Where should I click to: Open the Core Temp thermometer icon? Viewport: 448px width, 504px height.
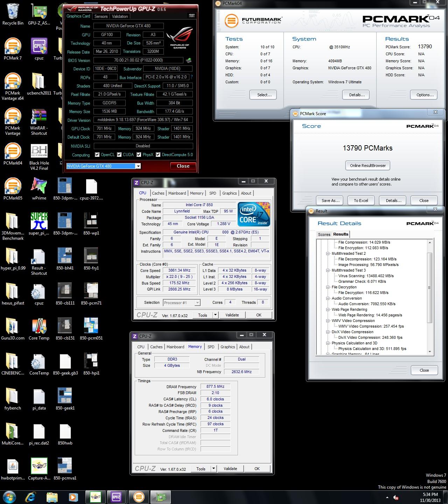[39, 326]
